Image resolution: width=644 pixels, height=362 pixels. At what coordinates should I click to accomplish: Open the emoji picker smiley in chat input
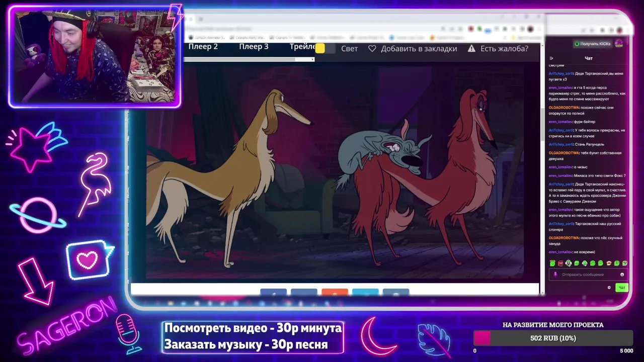(x=622, y=275)
